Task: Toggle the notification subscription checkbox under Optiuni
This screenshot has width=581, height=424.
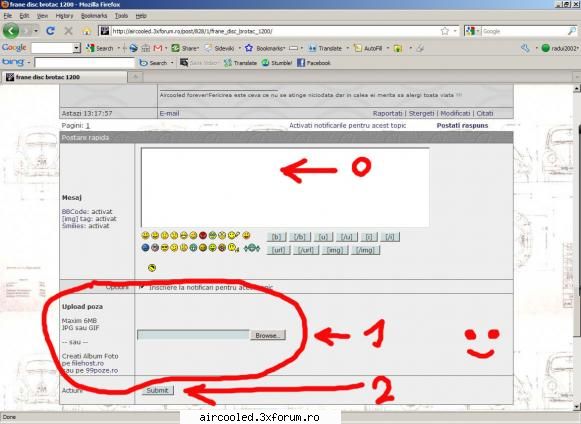Action: (142, 287)
